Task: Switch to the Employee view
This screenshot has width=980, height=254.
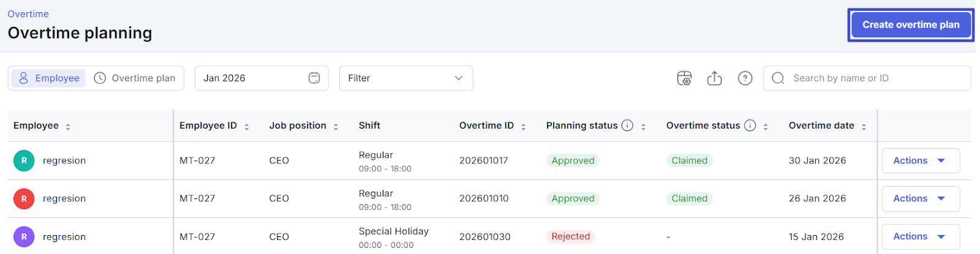Action: 49,78
